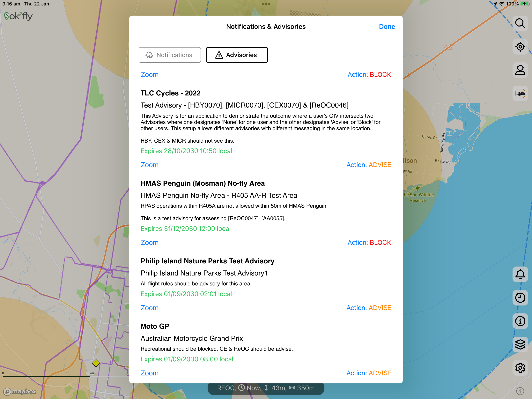
Task: Tap the Beach Rd label on the map
Action: [x=443, y=161]
